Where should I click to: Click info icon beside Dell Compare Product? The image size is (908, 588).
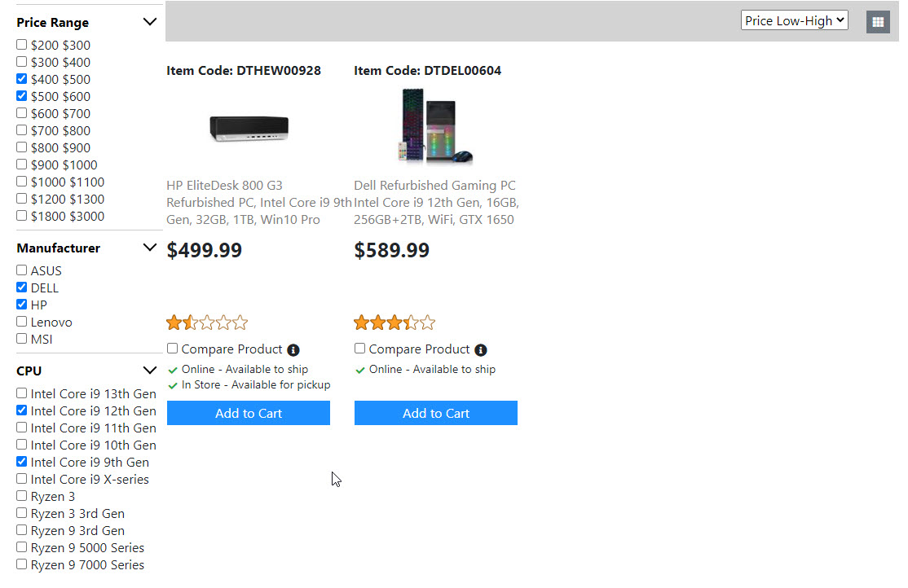481,350
